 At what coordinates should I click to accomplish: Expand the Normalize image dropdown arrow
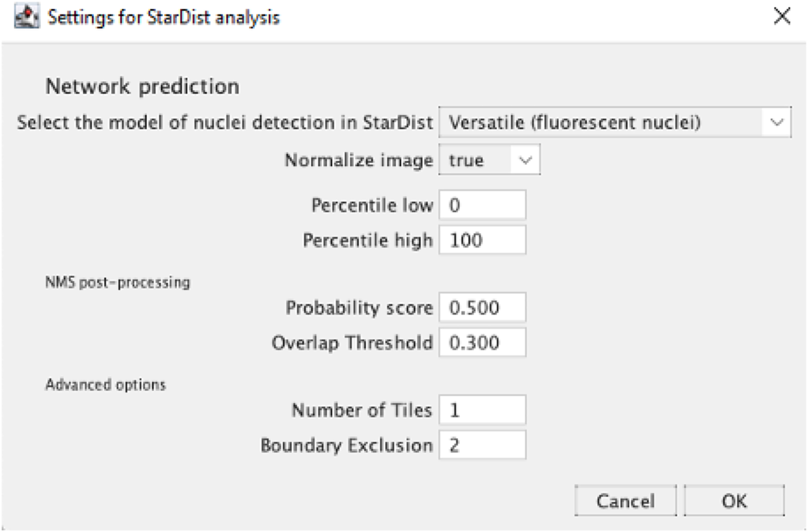pos(525,160)
